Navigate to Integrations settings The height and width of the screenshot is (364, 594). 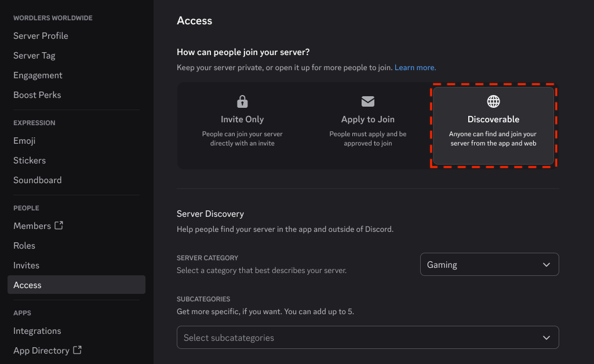click(37, 330)
